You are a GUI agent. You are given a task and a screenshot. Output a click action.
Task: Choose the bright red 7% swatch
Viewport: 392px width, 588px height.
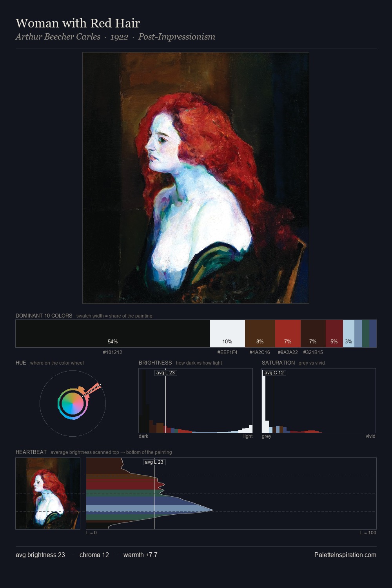[x=288, y=334]
